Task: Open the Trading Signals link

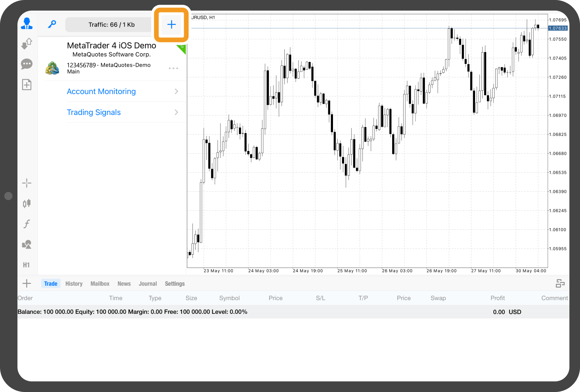Action: [94, 112]
